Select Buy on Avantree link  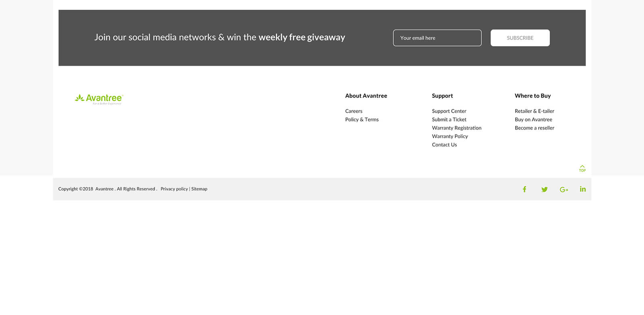[533, 119]
